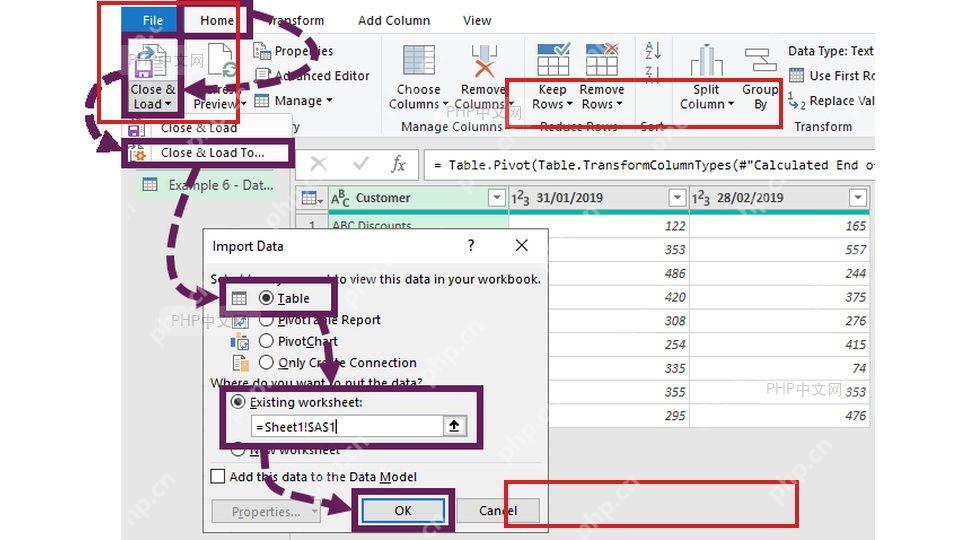This screenshot has height=540, width=960.
Task: Open the 28/02/2019 column filter dropdown
Action: pos(858,198)
